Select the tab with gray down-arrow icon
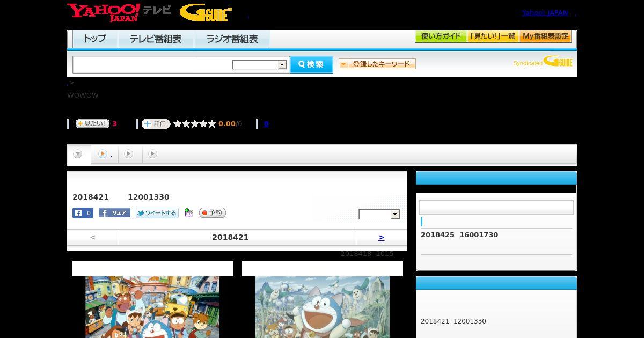The width and height of the screenshot is (644, 338). (x=78, y=154)
